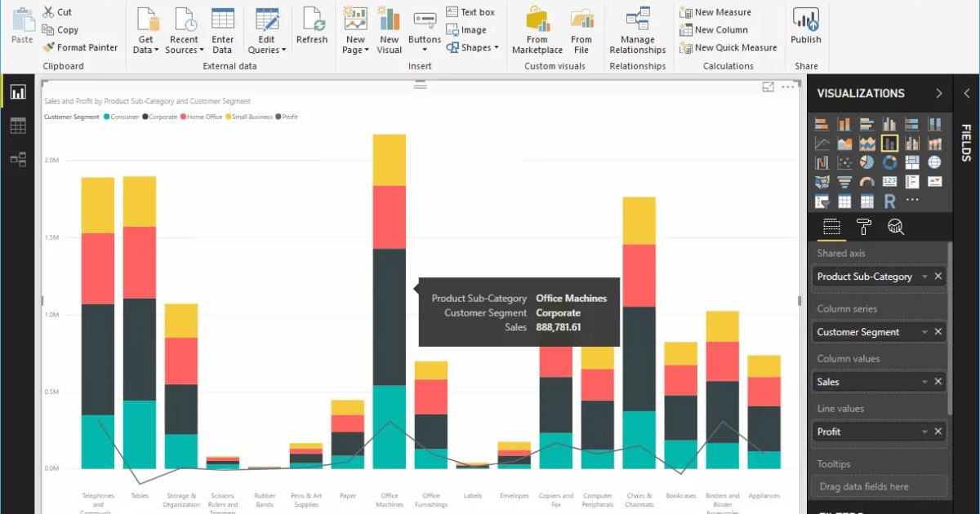The width and height of the screenshot is (980, 514).
Task: Select the Filled map visualization icon
Action: [x=822, y=181]
